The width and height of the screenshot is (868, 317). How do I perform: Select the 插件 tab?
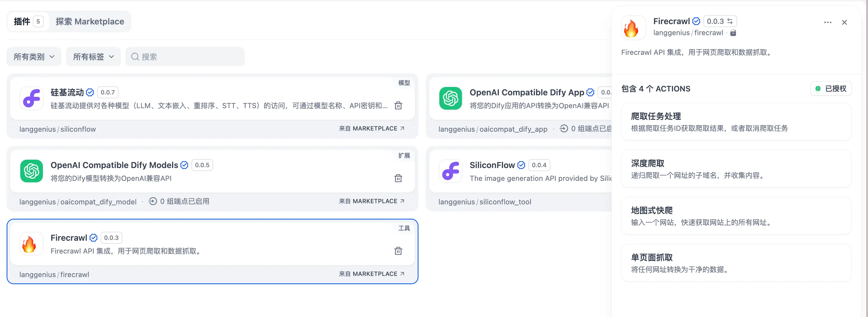coord(28,21)
